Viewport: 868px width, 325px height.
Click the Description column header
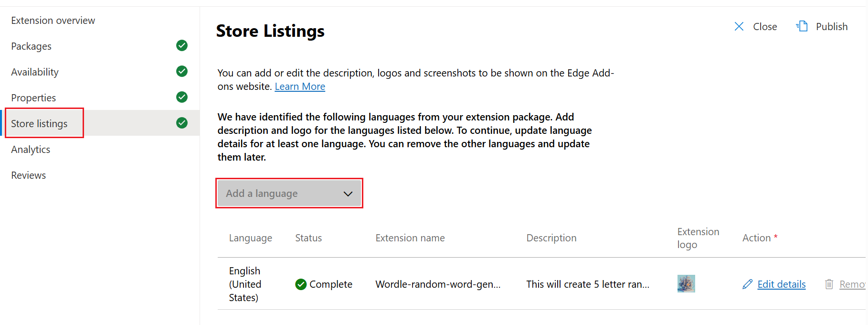coord(551,238)
